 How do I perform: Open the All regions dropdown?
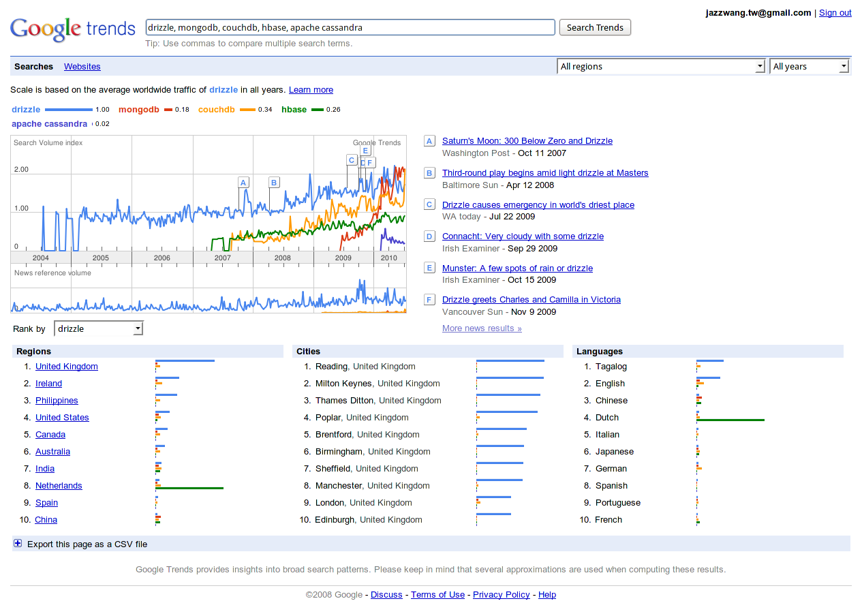click(x=662, y=66)
